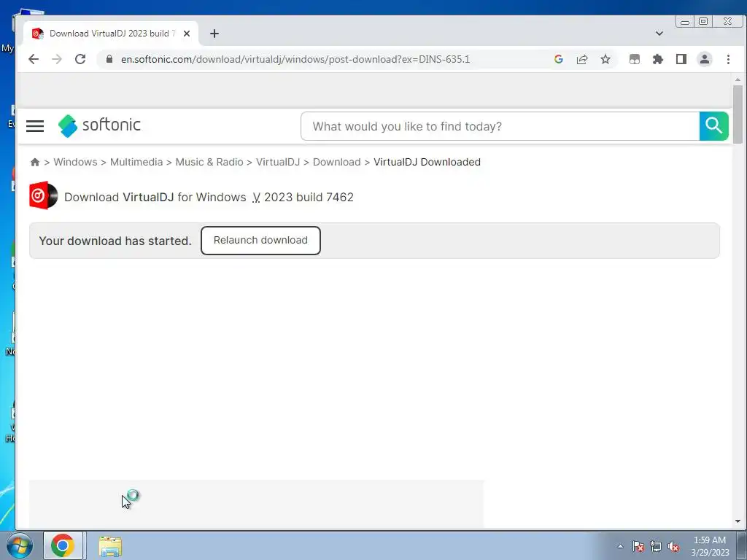The height and width of the screenshot is (560, 747).
Task: Click the vertical scrollbar thumb
Action: 738,114
